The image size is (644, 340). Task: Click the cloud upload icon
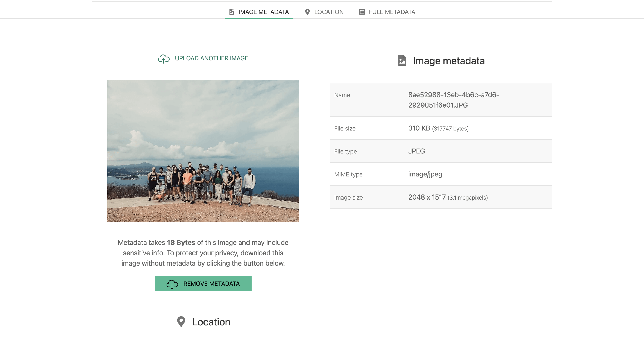[164, 59]
